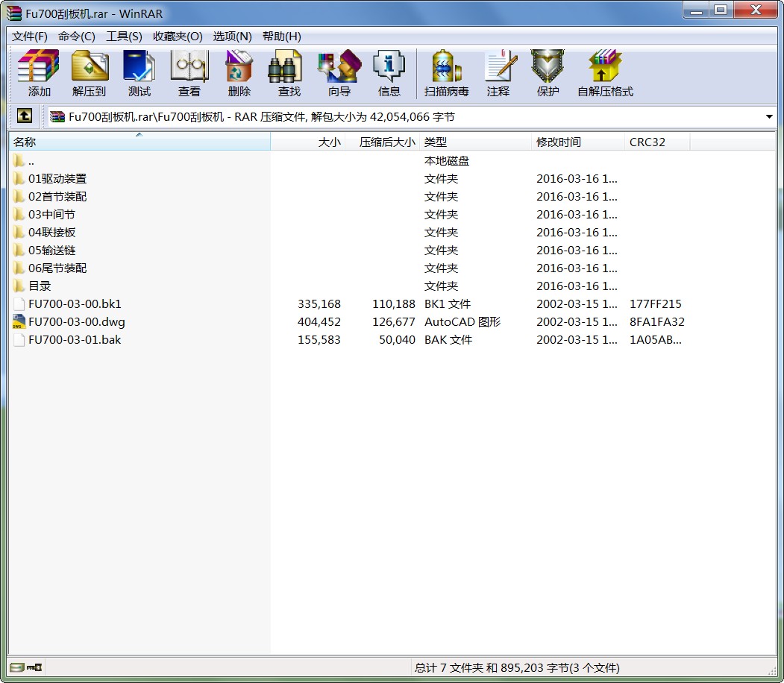Click the 扫描病毒 virus scan icon

(x=447, y=73)
